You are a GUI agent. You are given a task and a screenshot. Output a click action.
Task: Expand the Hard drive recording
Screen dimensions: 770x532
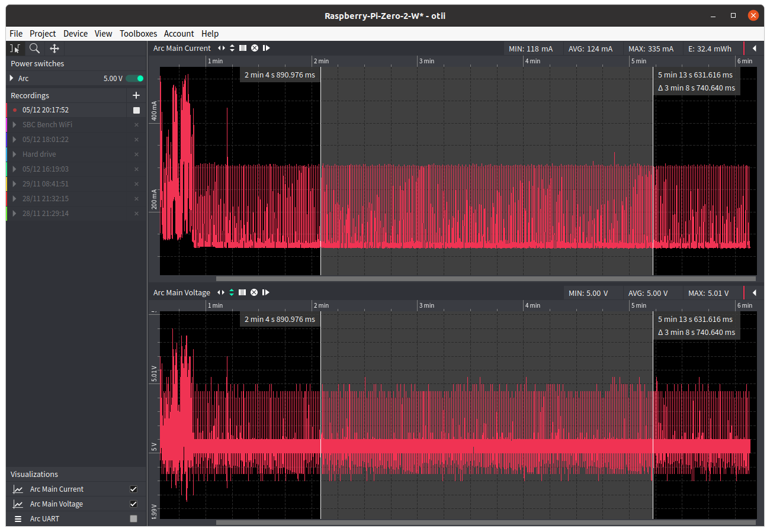coord(14,154)
